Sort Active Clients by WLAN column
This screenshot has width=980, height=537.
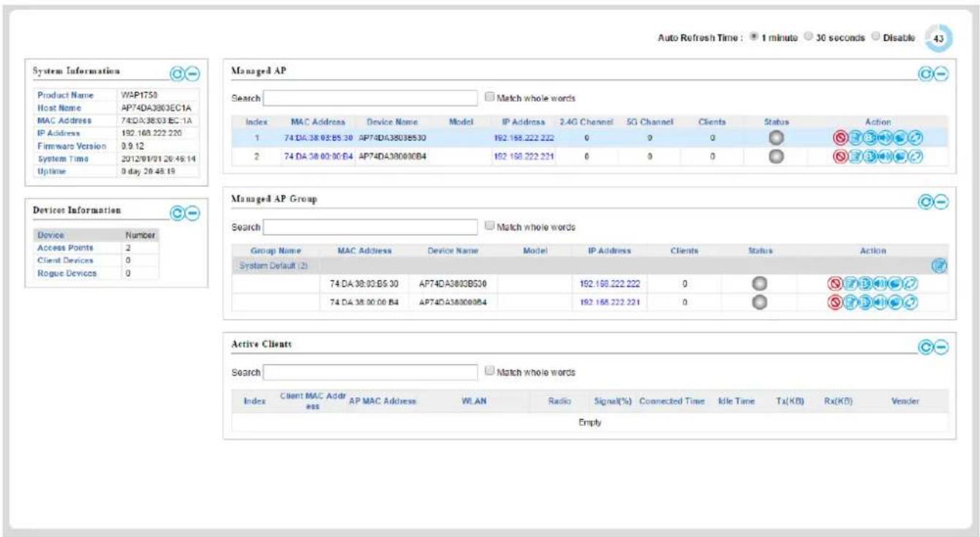click(x=474, y=401)
